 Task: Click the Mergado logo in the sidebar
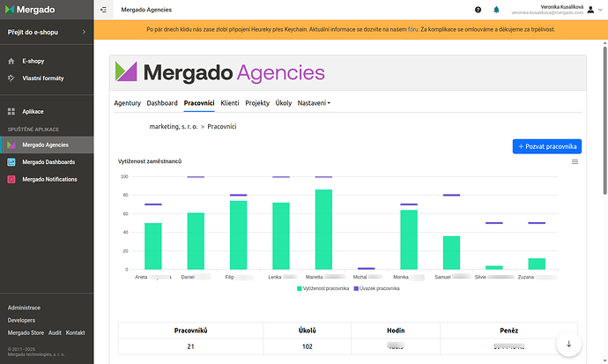(31, 10)
